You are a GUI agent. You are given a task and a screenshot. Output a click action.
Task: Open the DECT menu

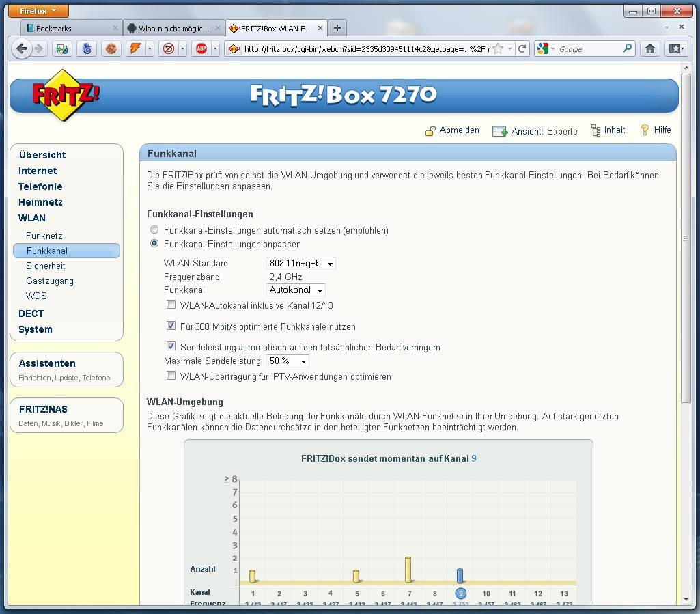click(x=31, y=313)
